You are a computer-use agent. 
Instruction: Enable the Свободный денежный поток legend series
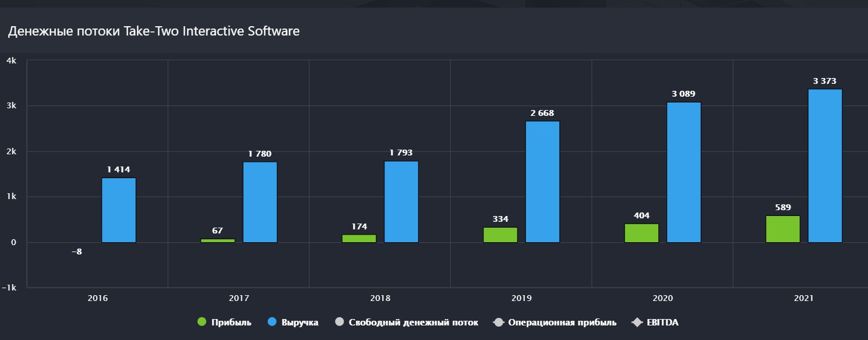(x=407, y=322)
